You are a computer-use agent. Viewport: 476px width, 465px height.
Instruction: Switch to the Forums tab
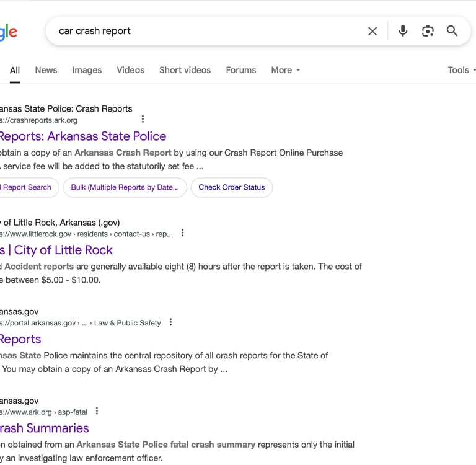click(x=241, y=70)
